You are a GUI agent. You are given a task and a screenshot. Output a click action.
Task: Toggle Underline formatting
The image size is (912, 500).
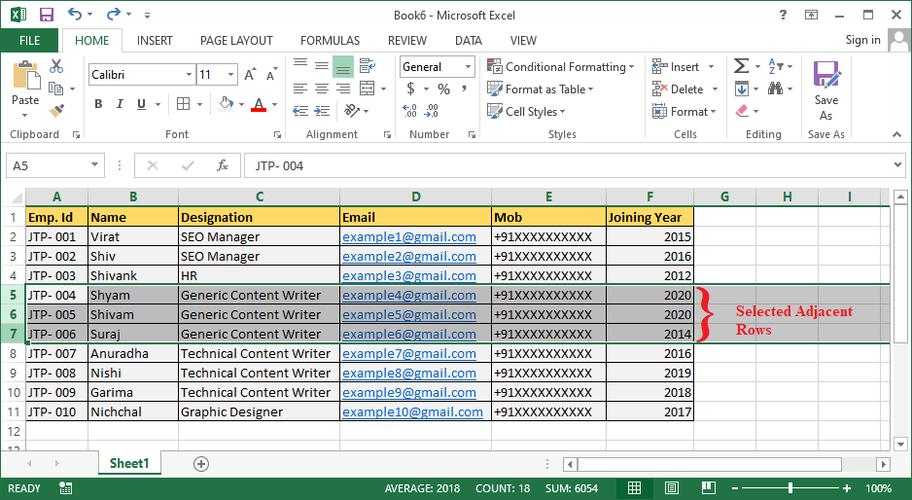point(141,104)
